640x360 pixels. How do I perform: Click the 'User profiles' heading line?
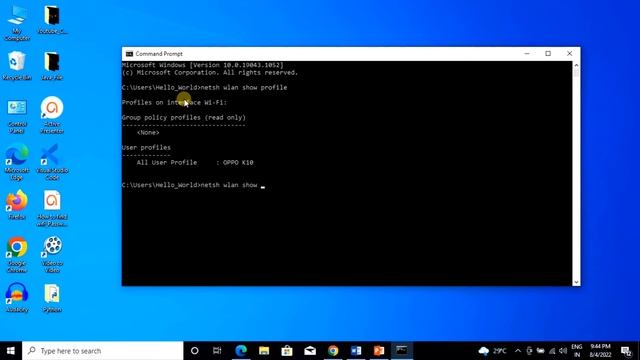click(x=146, y=147)
